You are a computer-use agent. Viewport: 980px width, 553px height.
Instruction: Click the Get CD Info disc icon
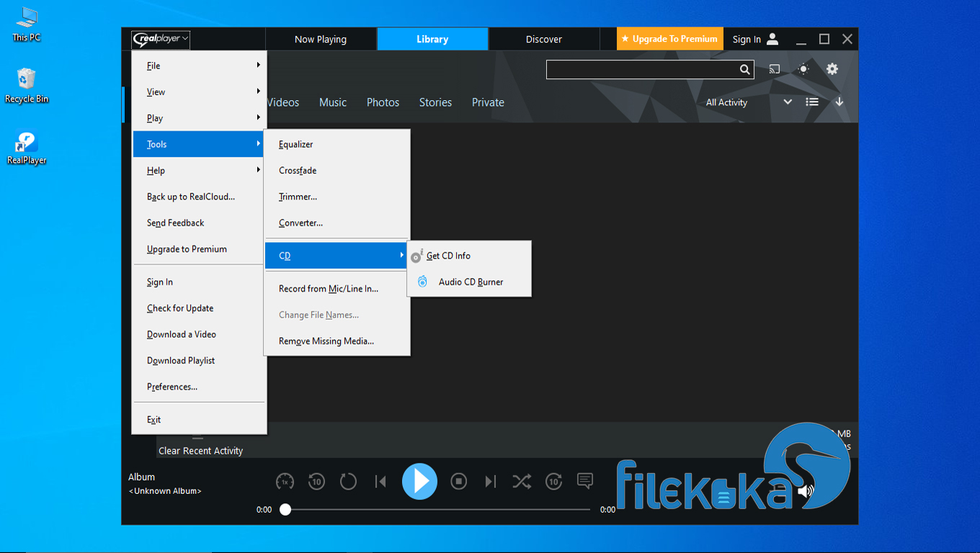tap(416, 256)
